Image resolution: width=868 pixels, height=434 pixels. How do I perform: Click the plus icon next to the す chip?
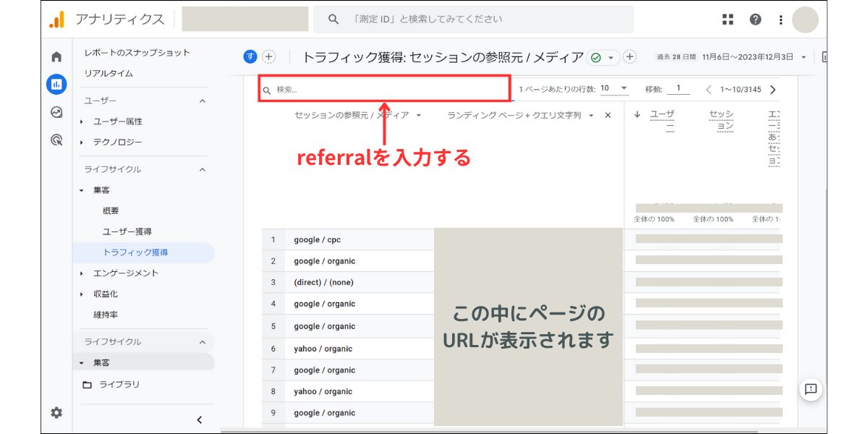coord(268,56)
